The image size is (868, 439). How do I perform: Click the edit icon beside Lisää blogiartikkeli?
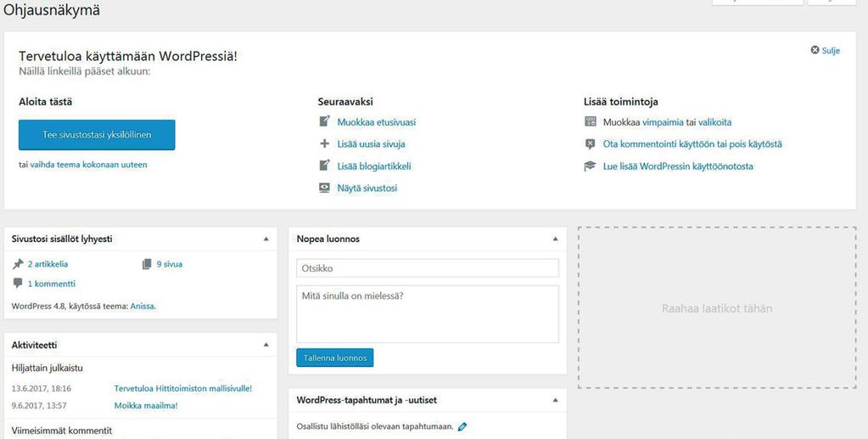(x=325, y=166)
